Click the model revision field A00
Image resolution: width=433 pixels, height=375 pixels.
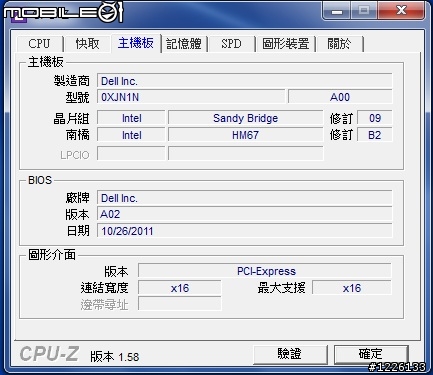tap(340, 97)
